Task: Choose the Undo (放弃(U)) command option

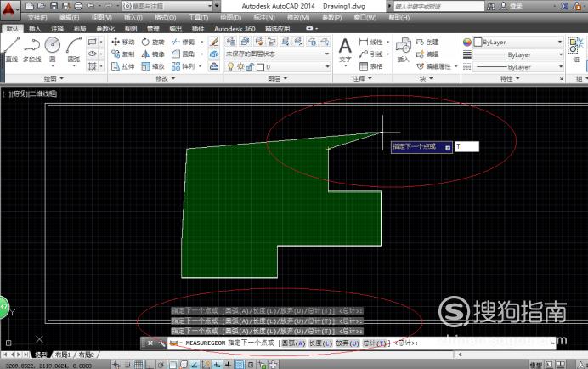Action: coord(348,343)
